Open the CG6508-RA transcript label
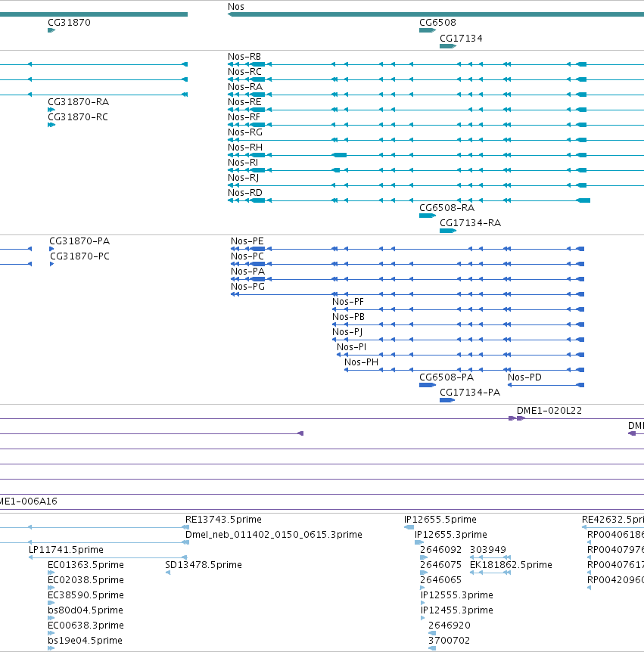Viewport: 644px width, 652px height. pos(446,207)
